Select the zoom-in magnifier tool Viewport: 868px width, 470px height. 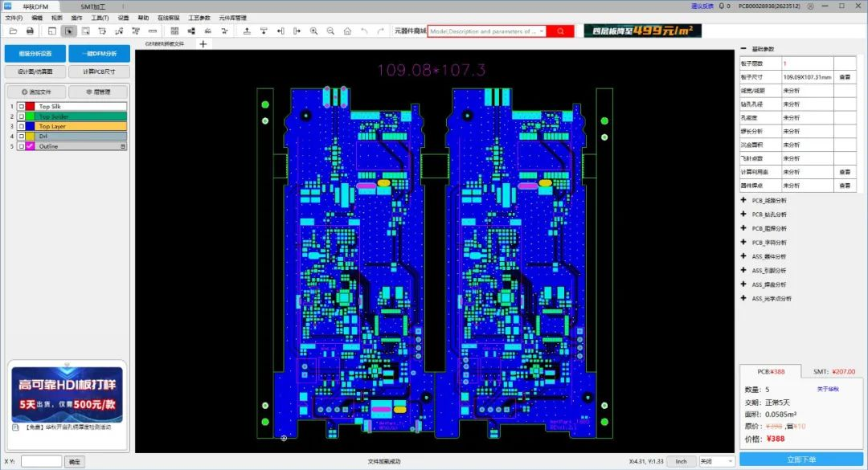pos(313,30)
